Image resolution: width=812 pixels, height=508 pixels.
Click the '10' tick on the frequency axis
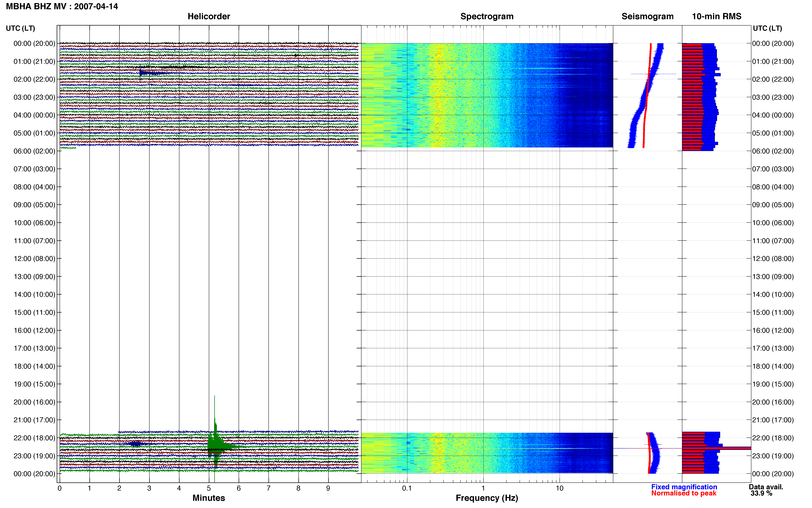(x=559, y=488)
